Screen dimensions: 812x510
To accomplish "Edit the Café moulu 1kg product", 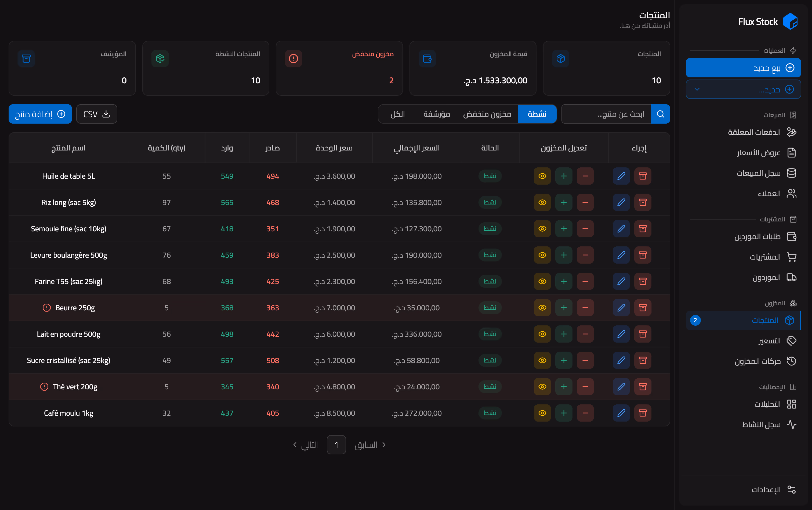I will tap(621, 413).
